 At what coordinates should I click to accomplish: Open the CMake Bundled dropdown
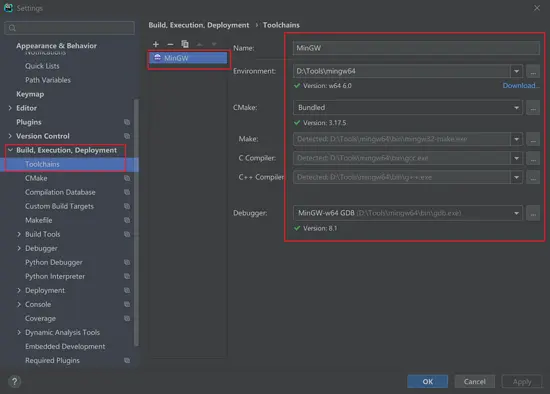(516, 108)
